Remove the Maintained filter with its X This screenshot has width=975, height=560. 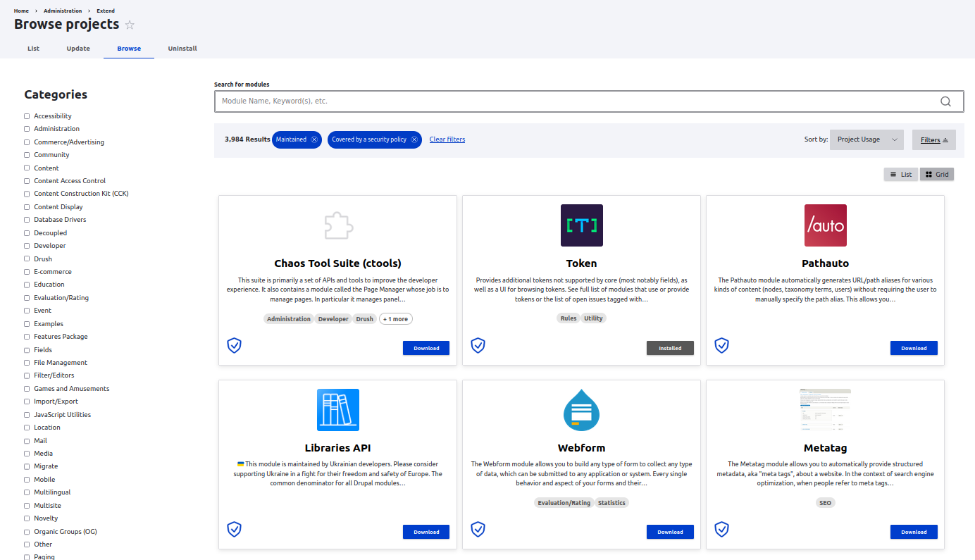click(x=314, y=139)
